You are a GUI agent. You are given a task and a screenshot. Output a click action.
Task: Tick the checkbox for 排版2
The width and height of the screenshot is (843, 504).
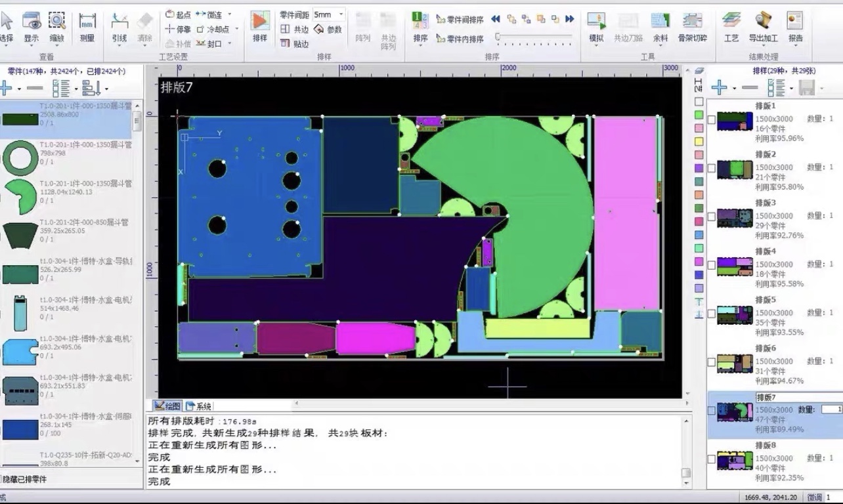[711, 168]
